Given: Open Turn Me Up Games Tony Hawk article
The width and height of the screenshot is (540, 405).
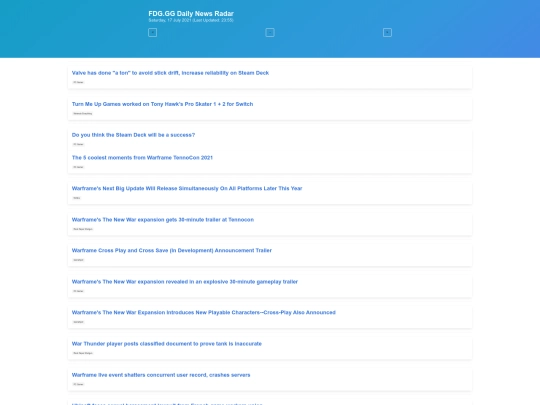Looking at the screenshot, I should pos(162,104).
